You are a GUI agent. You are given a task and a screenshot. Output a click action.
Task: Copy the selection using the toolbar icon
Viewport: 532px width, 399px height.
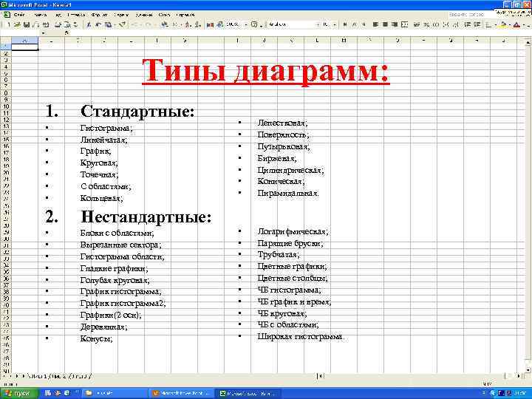coord(98,25)
